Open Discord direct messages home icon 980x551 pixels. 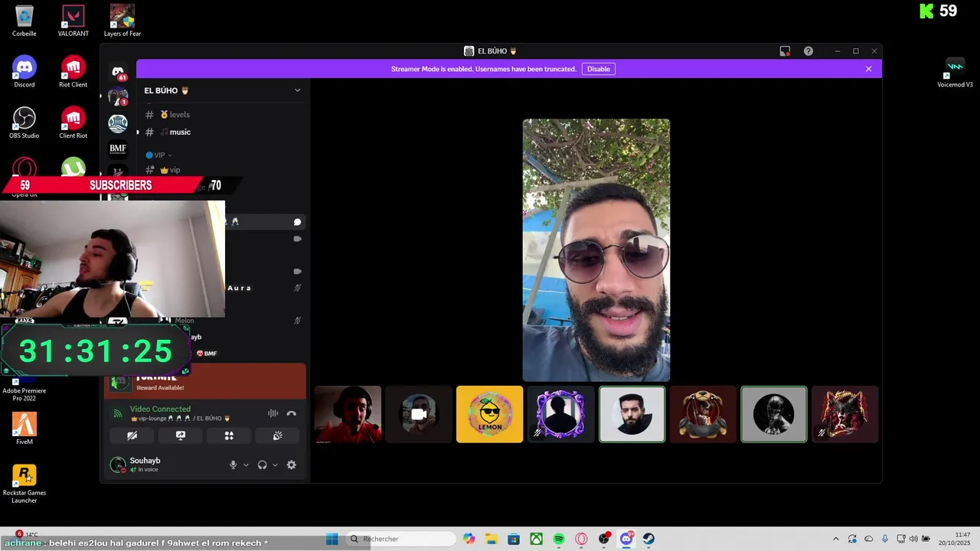118,72
